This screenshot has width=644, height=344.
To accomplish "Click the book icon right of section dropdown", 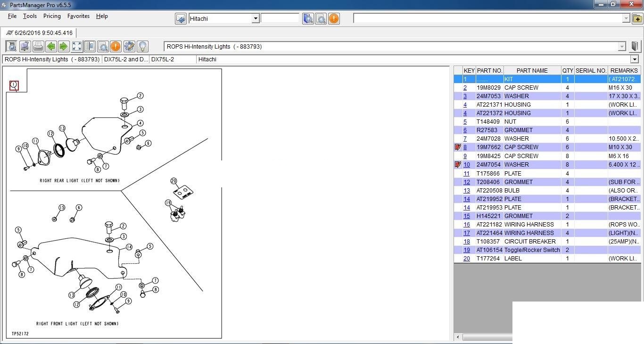I will (x=635, y=46).
